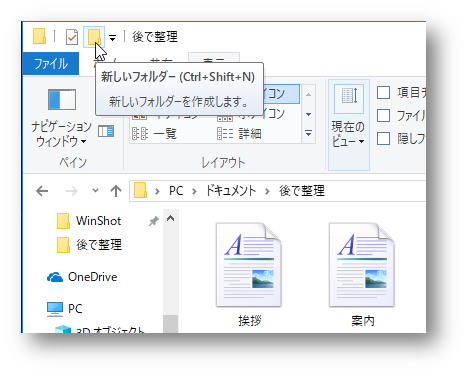The width and height of the screenshot is (468, 375).
Task: Click PC in the address bar path
Action: coord(176,191)
